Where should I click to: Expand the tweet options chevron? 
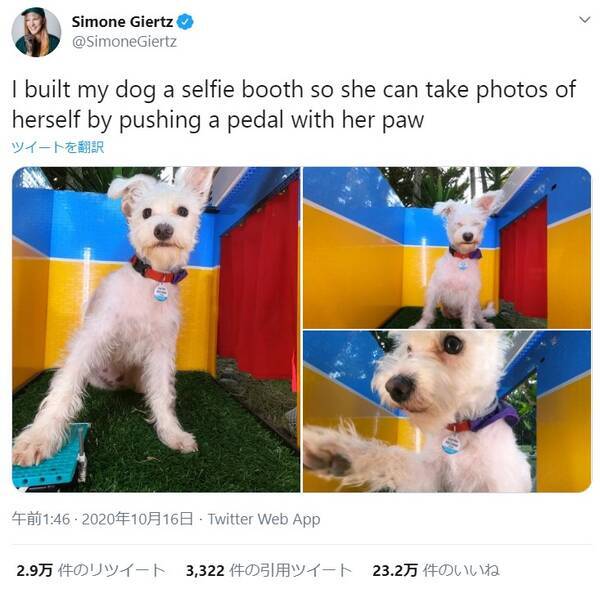pyautogui.click(x=584, y=20)
